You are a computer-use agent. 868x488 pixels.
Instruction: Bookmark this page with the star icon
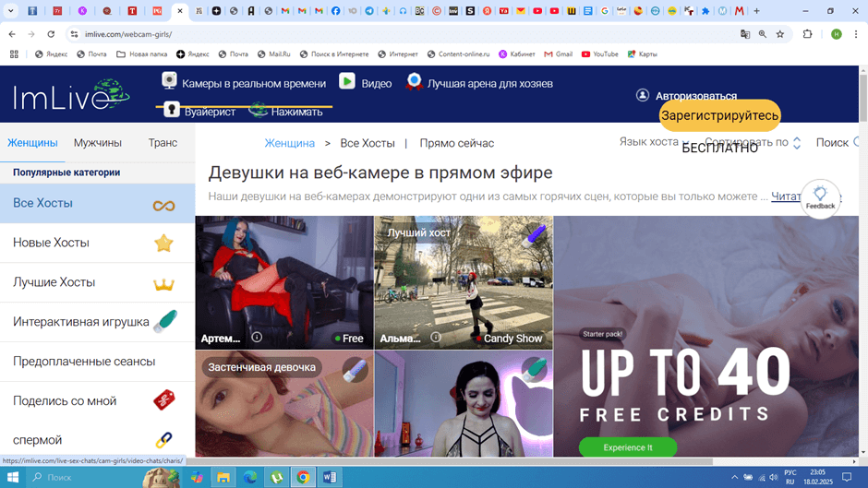(780, 34)
